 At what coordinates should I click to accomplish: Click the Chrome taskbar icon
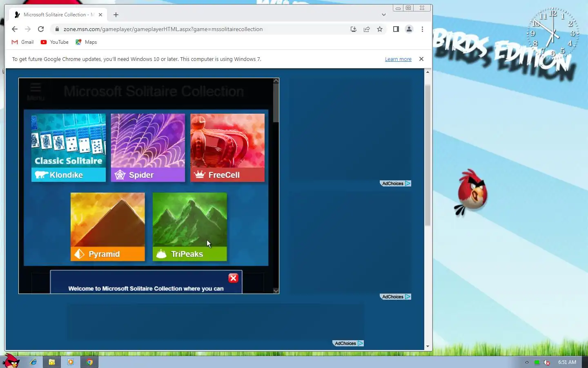[89, 362]
